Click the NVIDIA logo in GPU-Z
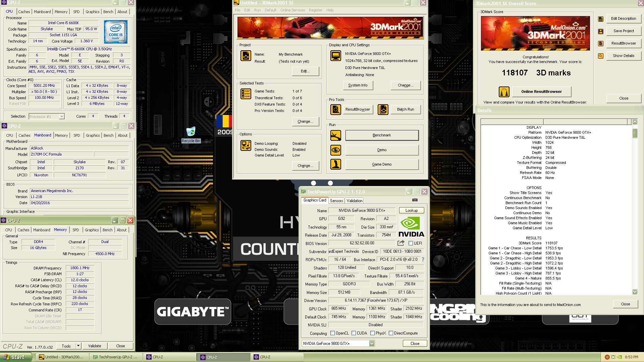 (x=411, y=227)
